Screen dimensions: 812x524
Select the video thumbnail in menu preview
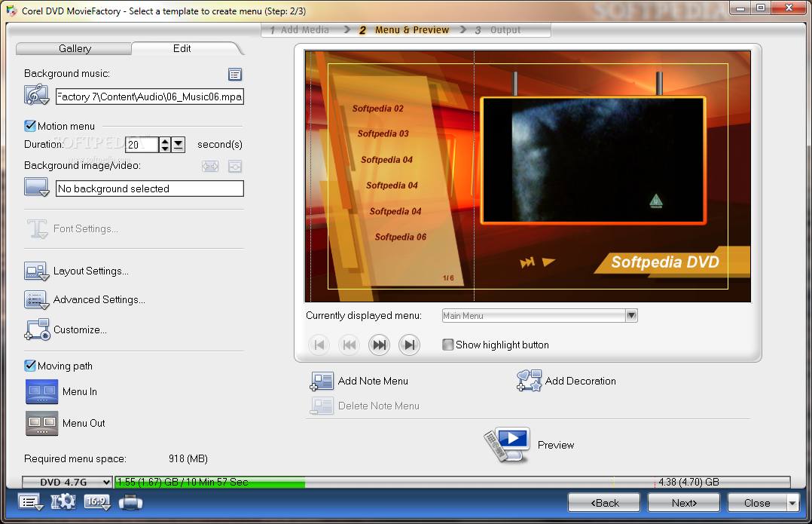click(x=594, y=161)
